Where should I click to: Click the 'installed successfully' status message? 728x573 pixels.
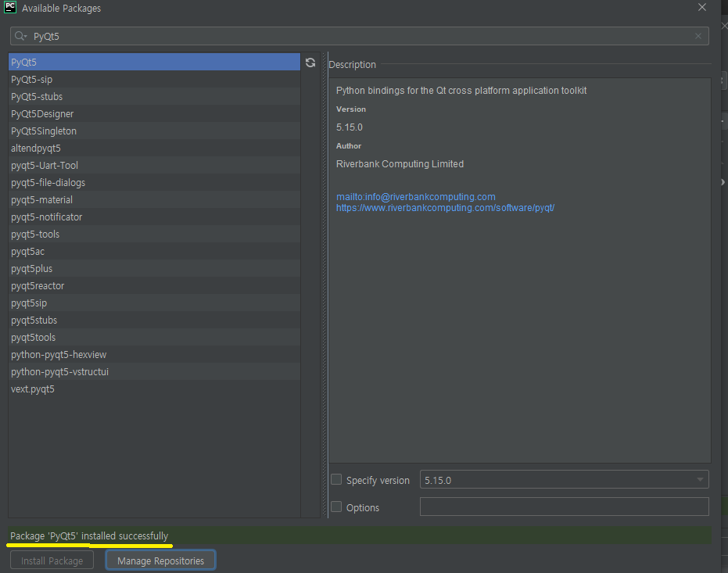click(x=89, y=536)
